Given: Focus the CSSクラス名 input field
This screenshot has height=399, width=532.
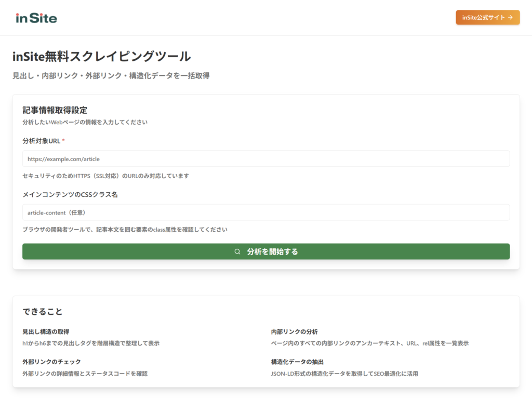Looking at the screenshot, I should click(x=266, y=212).
